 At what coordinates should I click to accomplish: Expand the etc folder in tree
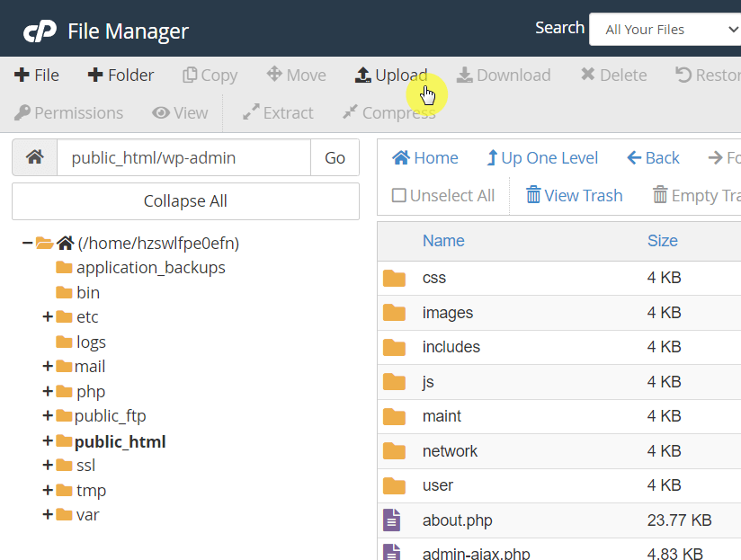(48, 316)
